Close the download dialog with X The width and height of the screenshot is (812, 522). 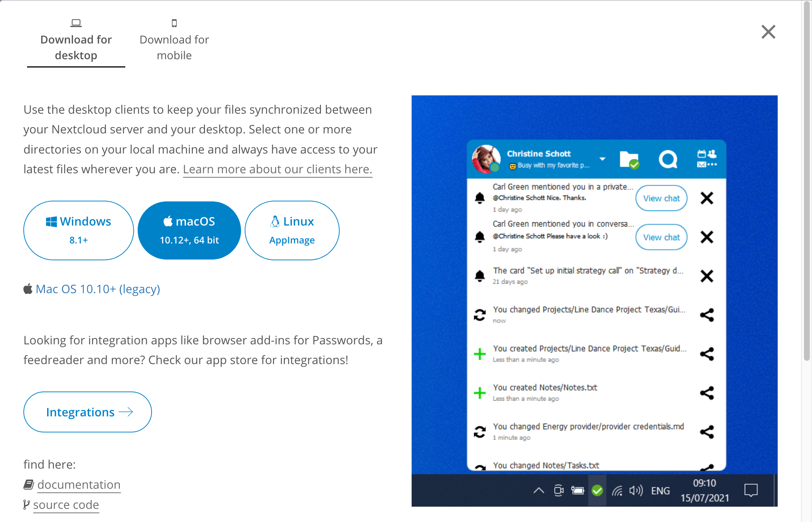point(768,32)
